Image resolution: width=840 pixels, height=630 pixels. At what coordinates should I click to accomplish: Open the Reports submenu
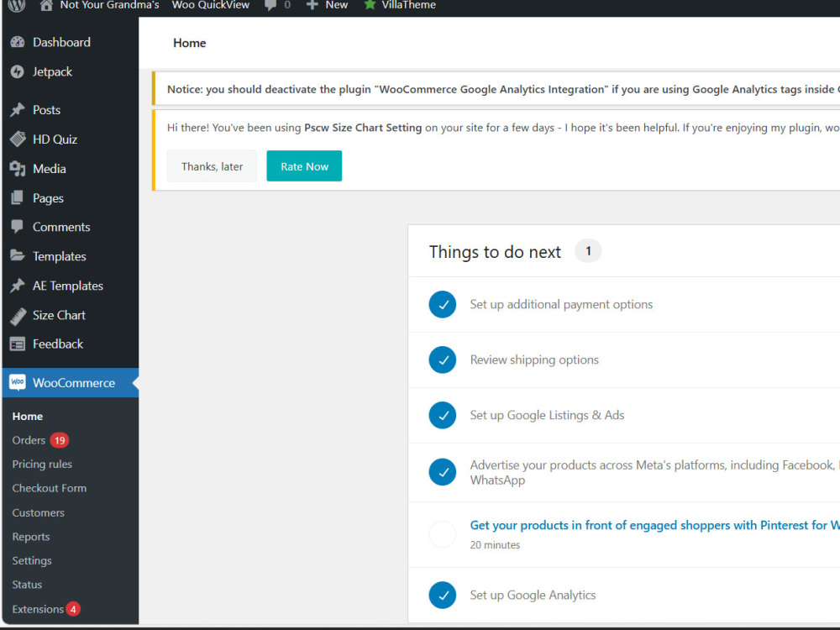(31, 537)
